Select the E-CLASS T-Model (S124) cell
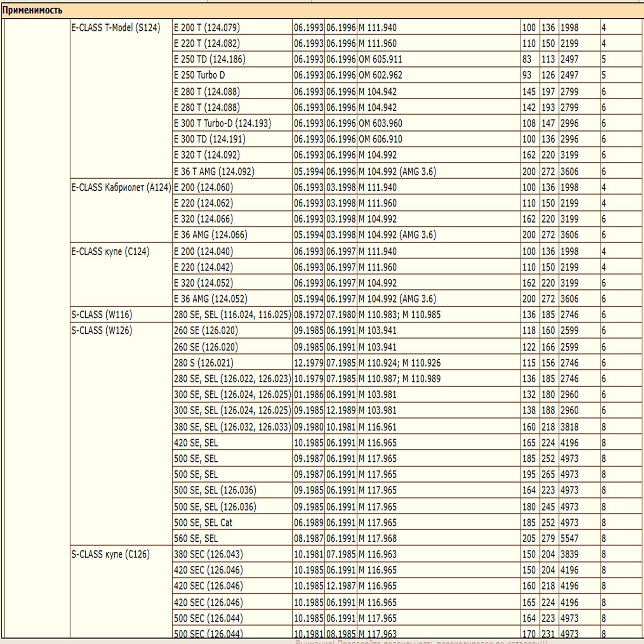 (121, 99)
